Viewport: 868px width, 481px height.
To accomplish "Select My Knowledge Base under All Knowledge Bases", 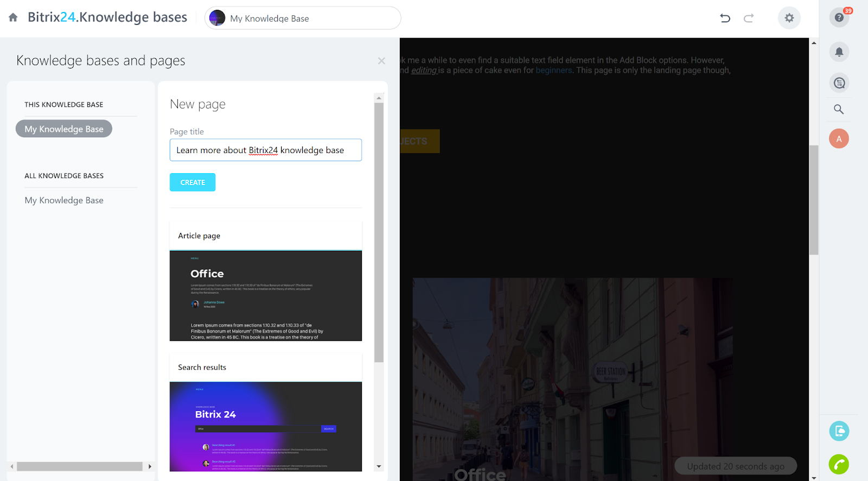I will (x=64, y=200).
